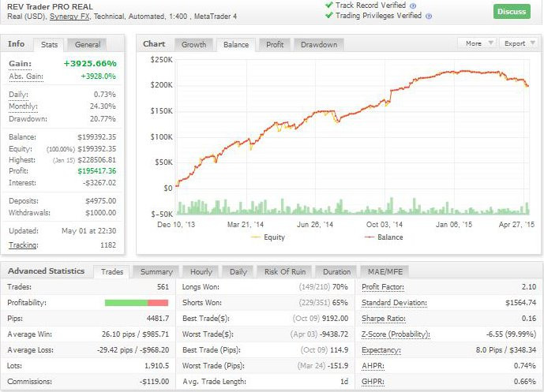
Task: Click the AHPR label
Action: pos(373,366)
